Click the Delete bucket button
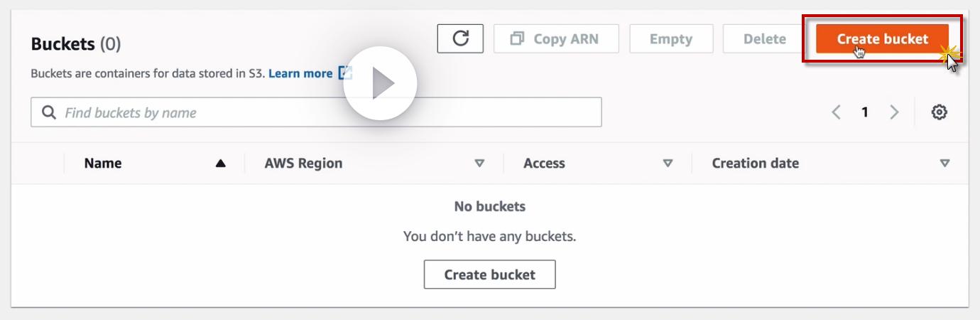The image size is (980, 320). click(764, 38)
